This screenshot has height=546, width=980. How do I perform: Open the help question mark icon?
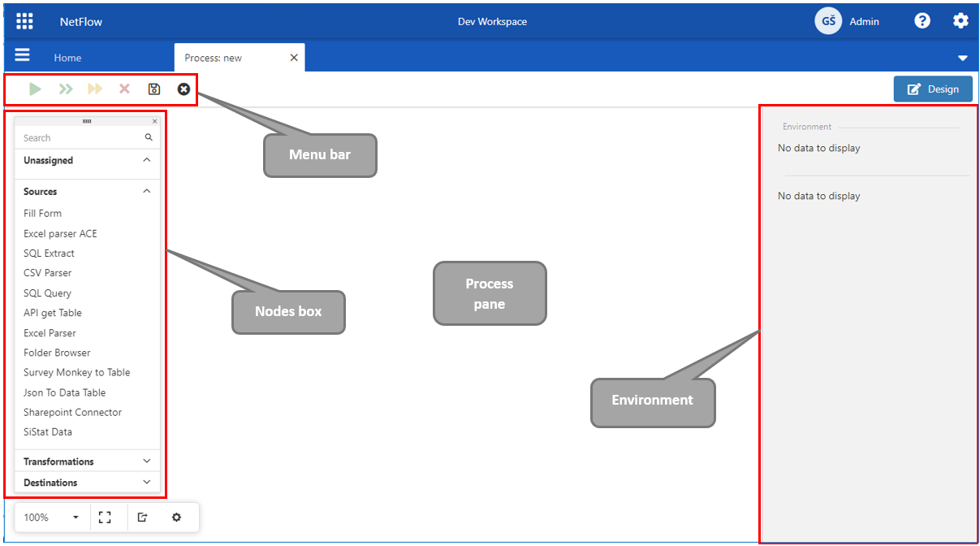point(922,21)
